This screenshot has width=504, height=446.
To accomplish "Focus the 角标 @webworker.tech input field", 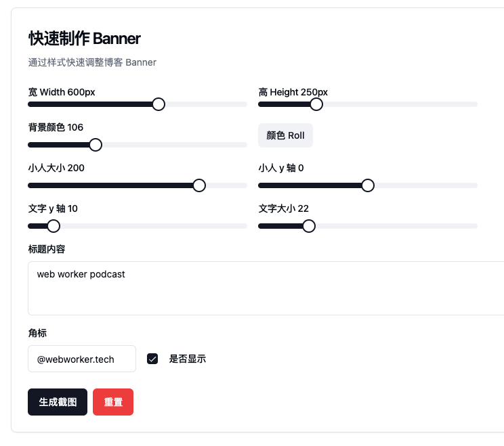I will click(82, 359).
